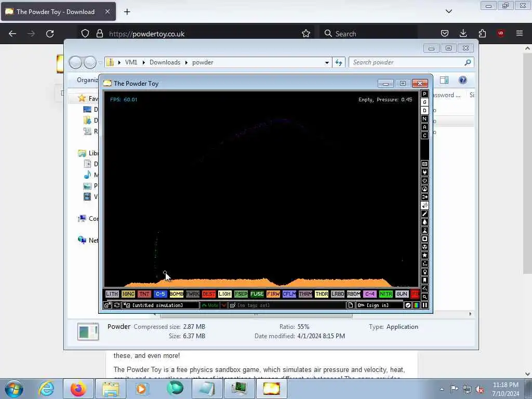This screenshot has height=399, width=532.
Task: Toggle Explorer preview pane button
Action: click(444, 80)
